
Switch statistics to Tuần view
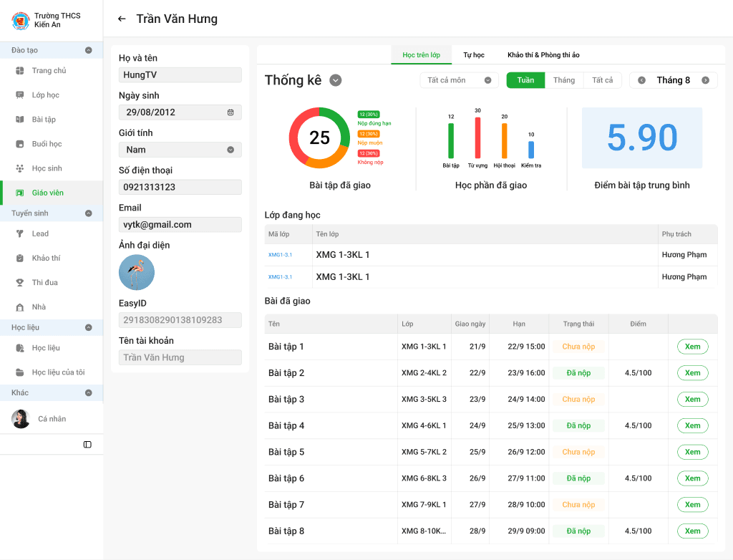tap(525, 80)
